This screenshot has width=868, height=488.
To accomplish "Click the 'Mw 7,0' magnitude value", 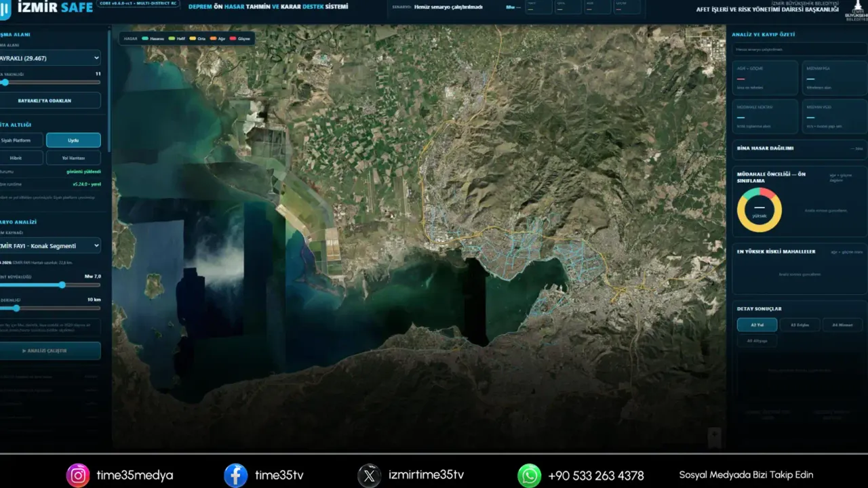I will point(93,277).
